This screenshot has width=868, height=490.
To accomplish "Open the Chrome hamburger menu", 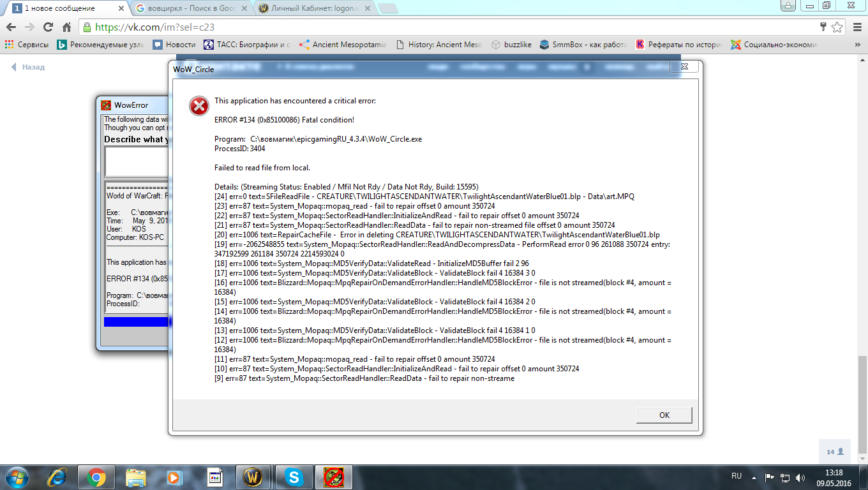I will [857, 27].
